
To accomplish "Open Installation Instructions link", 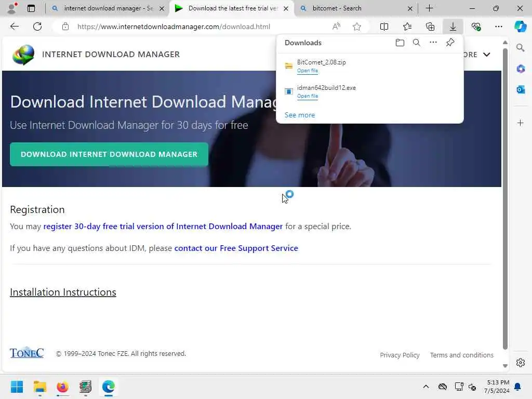I will click(x=63, y=292).
